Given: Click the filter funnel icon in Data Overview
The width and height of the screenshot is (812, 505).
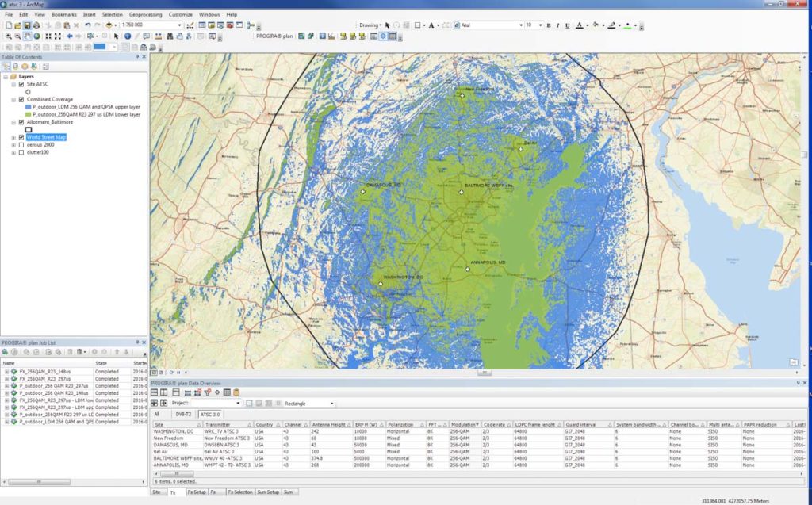Looking at the screenshot, I should click(x=208, y=392).
